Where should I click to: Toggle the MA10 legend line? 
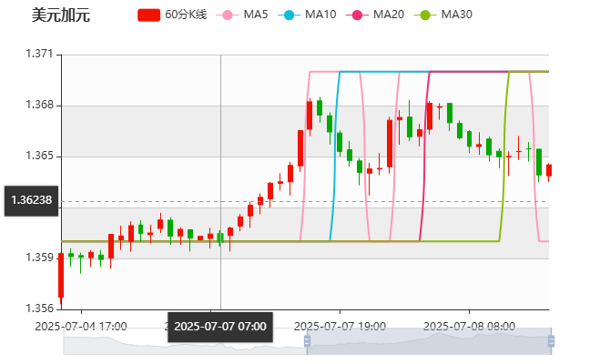(x=307, y=15)
